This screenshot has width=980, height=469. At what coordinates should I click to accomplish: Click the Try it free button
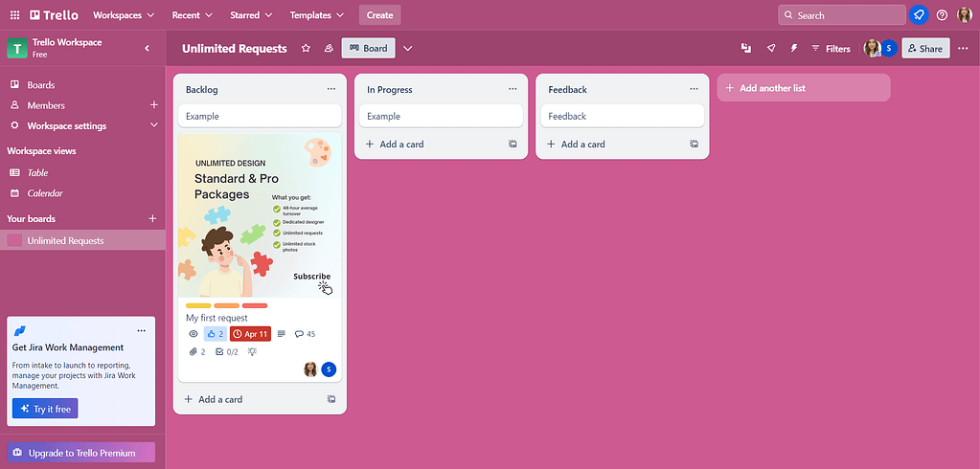[x=45, y=409]
